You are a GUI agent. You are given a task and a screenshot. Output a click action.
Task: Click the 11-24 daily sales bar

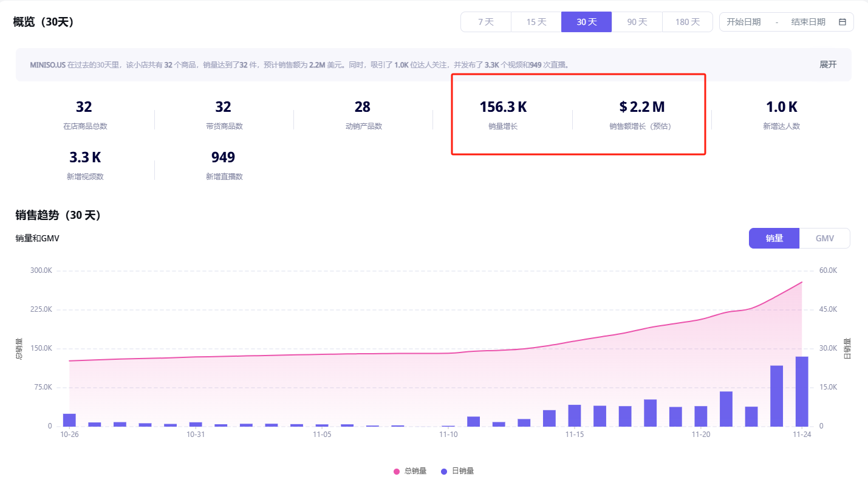(x=802, y=391)
